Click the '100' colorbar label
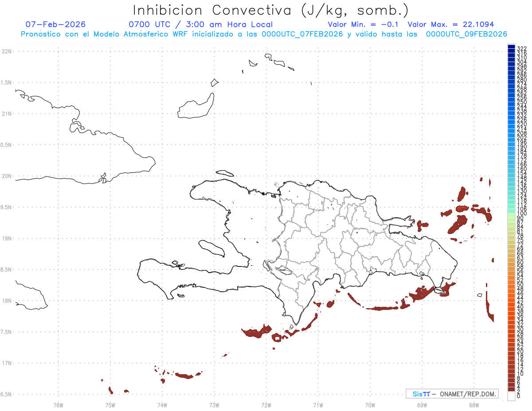This screenshot has height=411, width=532. coord(522,214)
